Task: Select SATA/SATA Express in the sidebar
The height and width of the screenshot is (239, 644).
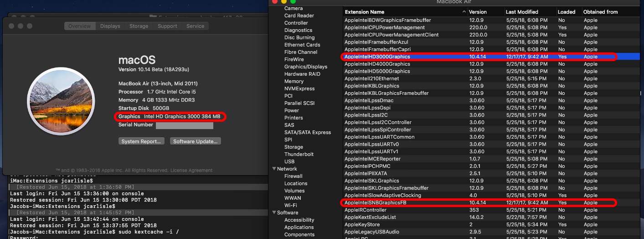Action: pyautogui.click(x=308, y=132)
